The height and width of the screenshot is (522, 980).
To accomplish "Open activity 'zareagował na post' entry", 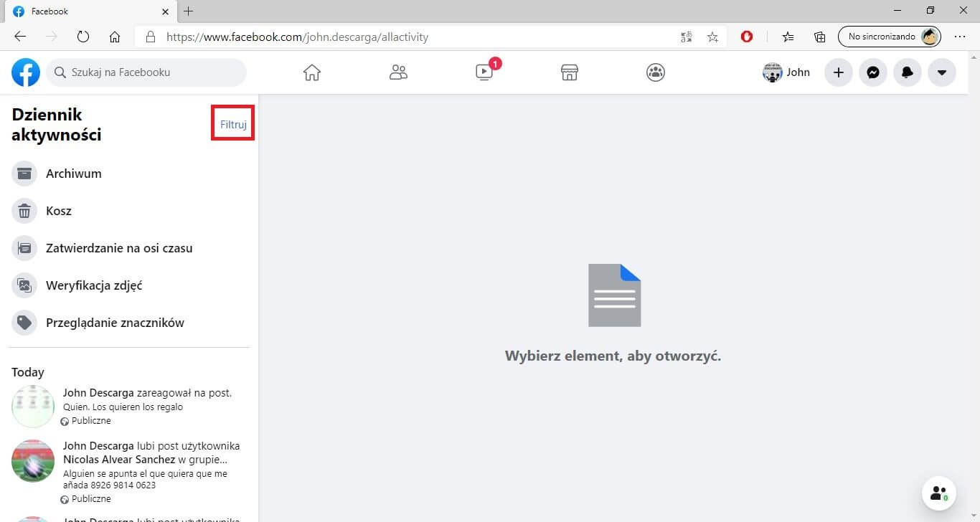I will [129, 407].
